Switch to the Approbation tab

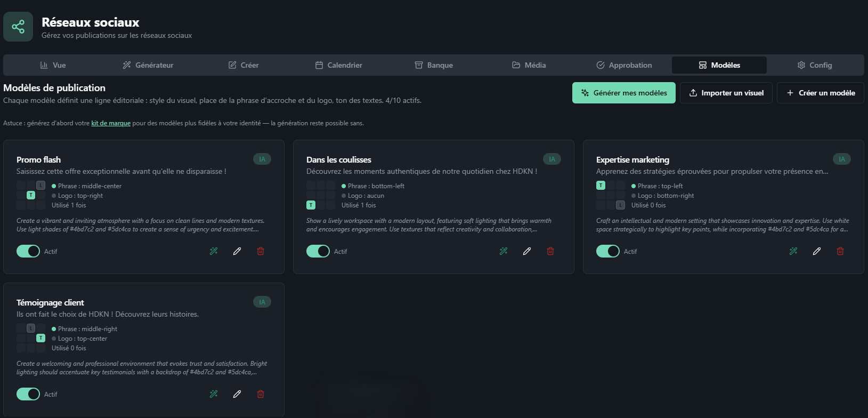[x=624, y=65]
